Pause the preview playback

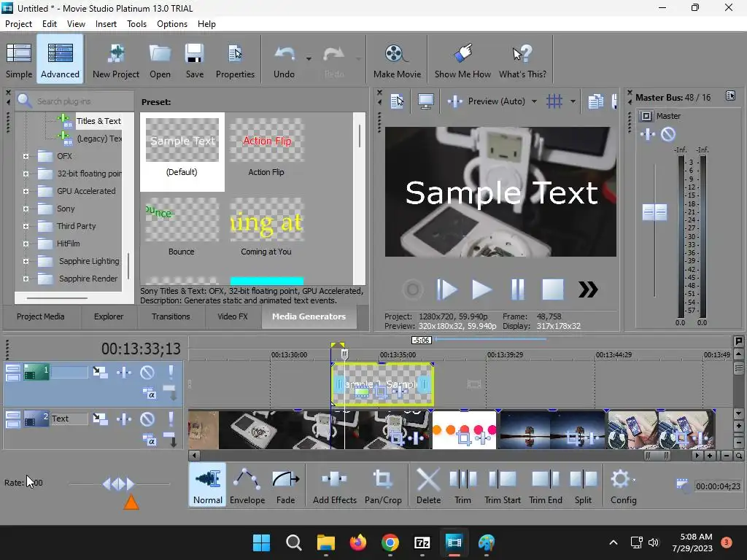(517, 289)
